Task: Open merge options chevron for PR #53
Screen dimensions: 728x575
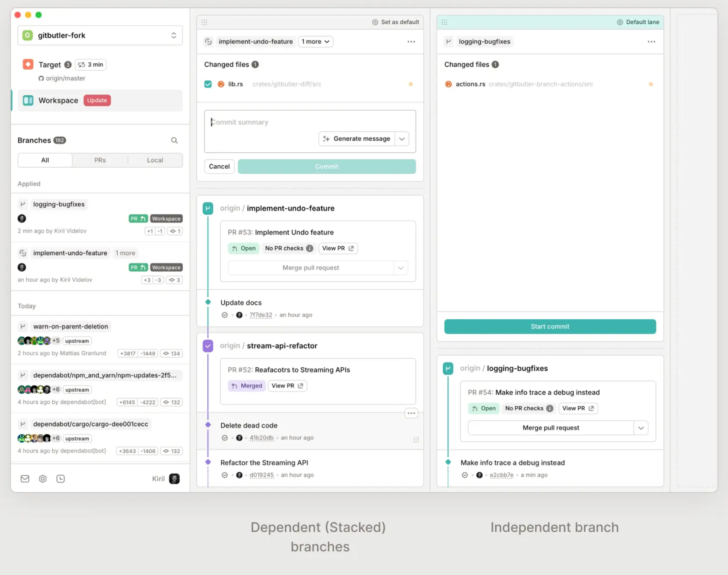Action: 401,268
